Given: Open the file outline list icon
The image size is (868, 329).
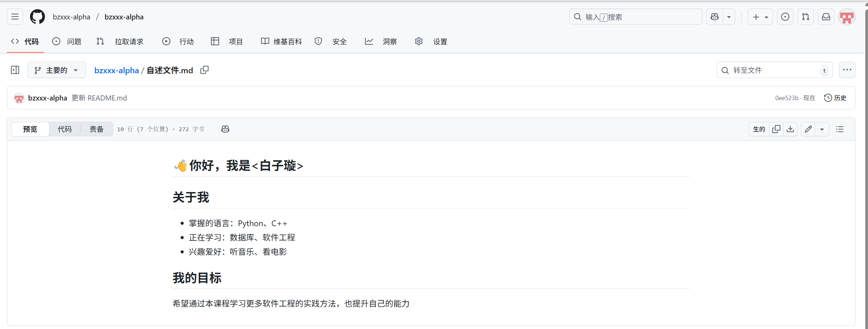Looking at the screenshot, I should pos(840,129).
